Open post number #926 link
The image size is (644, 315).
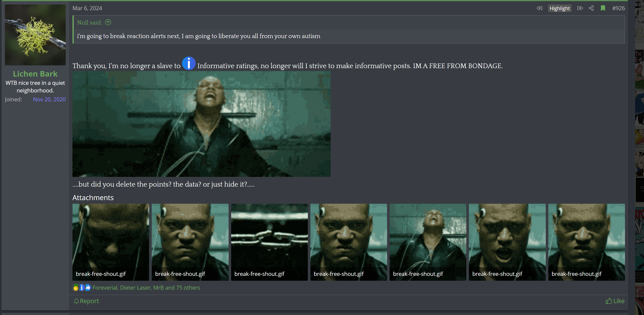pos(618,8)
